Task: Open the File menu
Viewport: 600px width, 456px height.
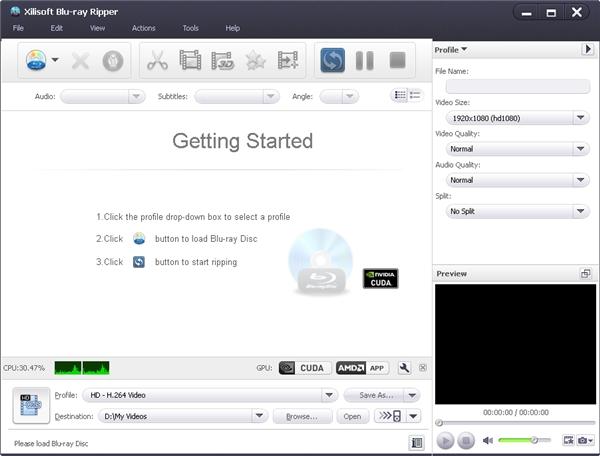Action: (x=18, y=28)
